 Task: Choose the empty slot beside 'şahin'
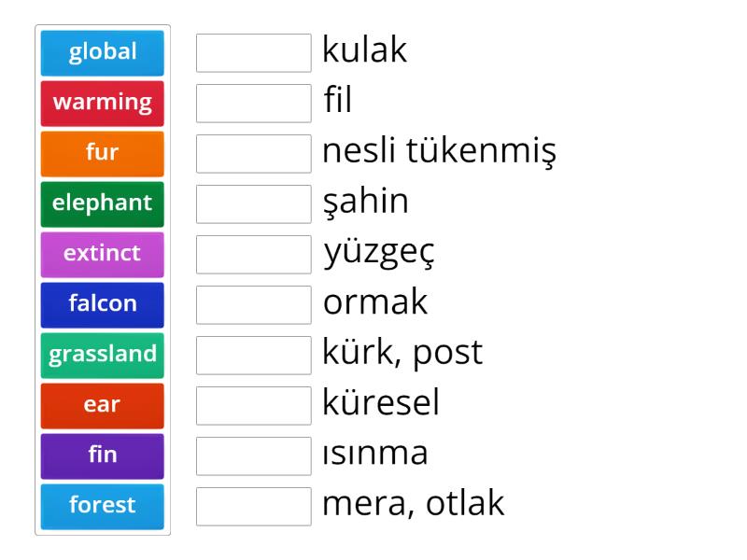[x=254, y=204]
